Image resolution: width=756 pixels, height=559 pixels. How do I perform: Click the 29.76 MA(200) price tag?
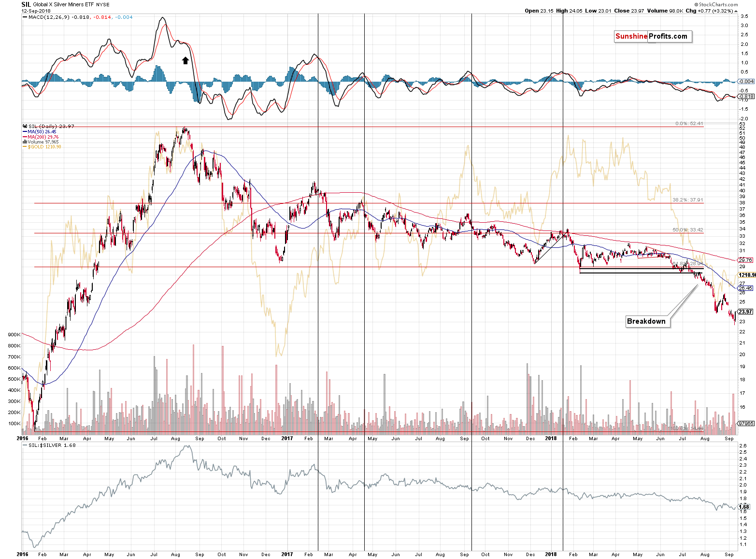pyautogui.click(x=745, y=260)
